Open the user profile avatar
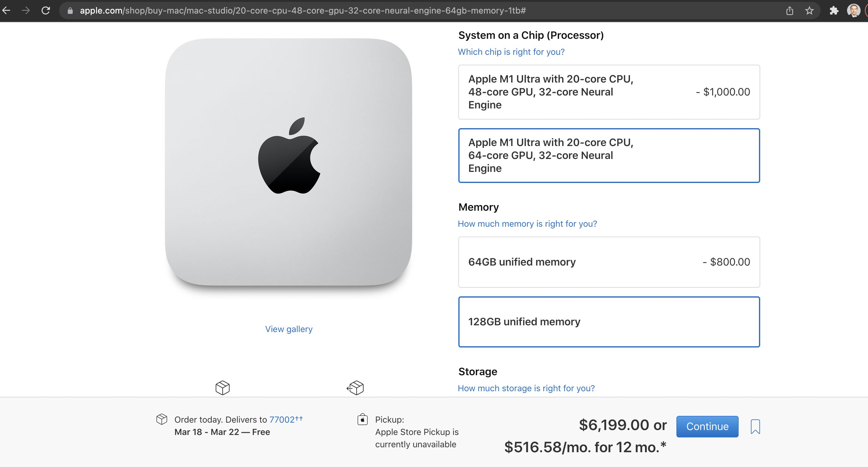868x467 pixels. 854,11
